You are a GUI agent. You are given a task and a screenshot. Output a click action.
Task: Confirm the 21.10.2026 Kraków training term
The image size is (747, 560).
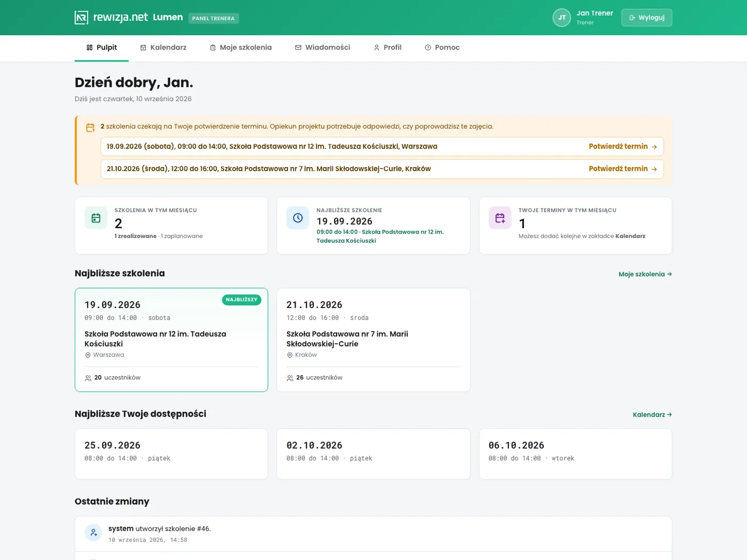(x=623, y=169)
